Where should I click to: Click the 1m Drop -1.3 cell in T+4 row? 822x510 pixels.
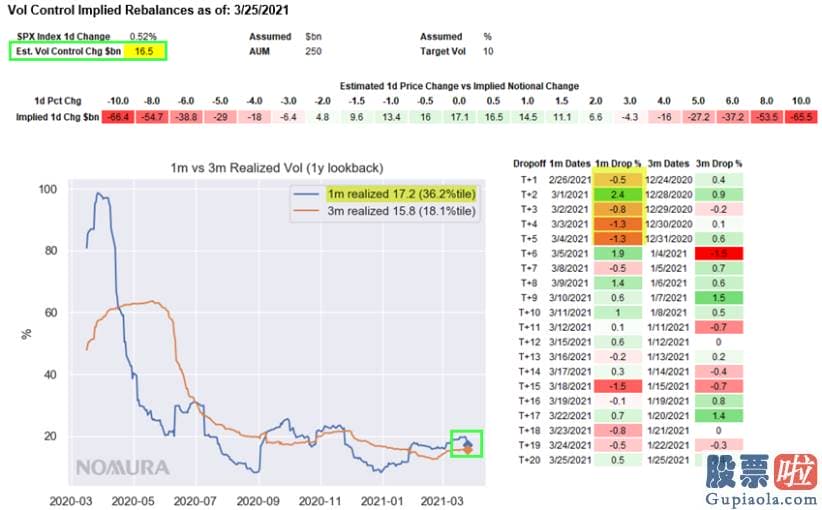[618, 224]
